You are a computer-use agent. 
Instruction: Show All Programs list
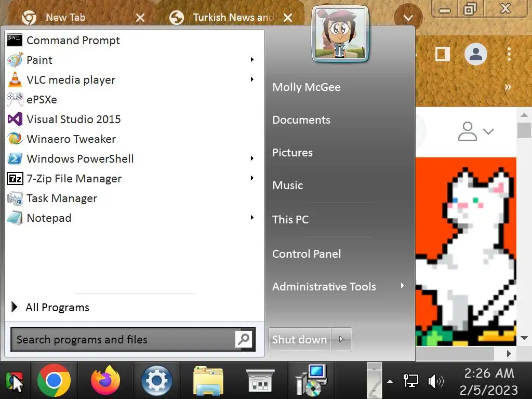tap(50, 307)
